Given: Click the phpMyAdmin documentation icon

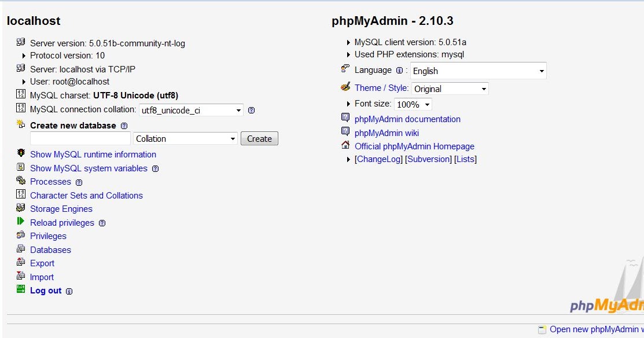Looking at the screenshot, I should pyautogui.click(x=345, y=118).
